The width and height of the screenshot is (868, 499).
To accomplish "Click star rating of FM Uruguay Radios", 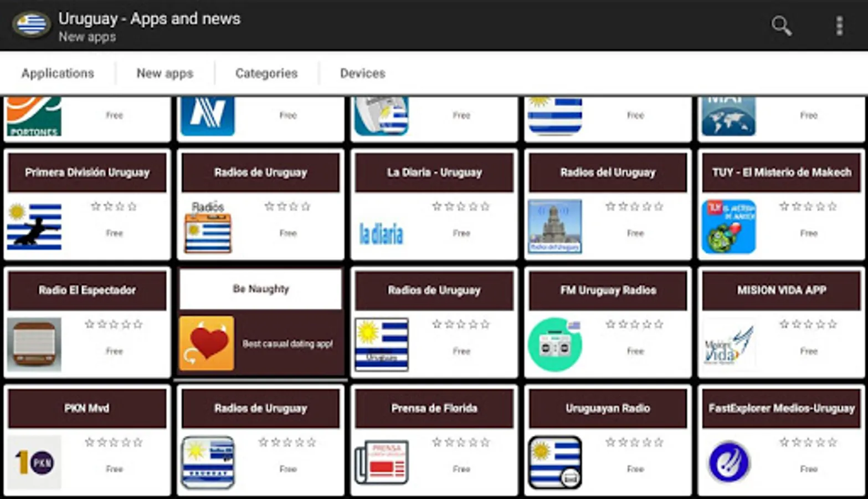I will [x=634, y=324].
